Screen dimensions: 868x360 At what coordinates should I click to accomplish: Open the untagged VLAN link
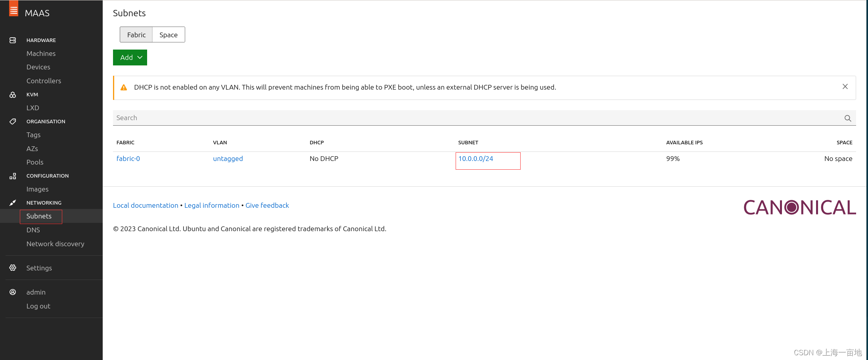[228, 159]
